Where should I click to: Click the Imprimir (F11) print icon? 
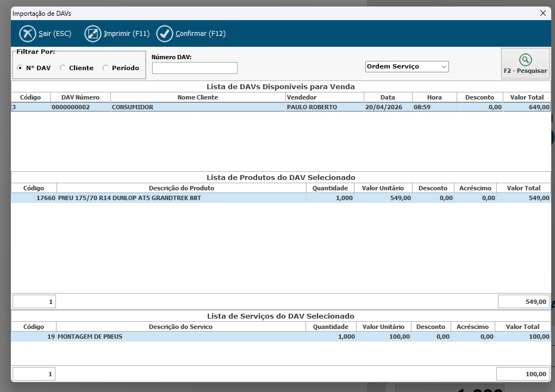[x=93, y=34]
